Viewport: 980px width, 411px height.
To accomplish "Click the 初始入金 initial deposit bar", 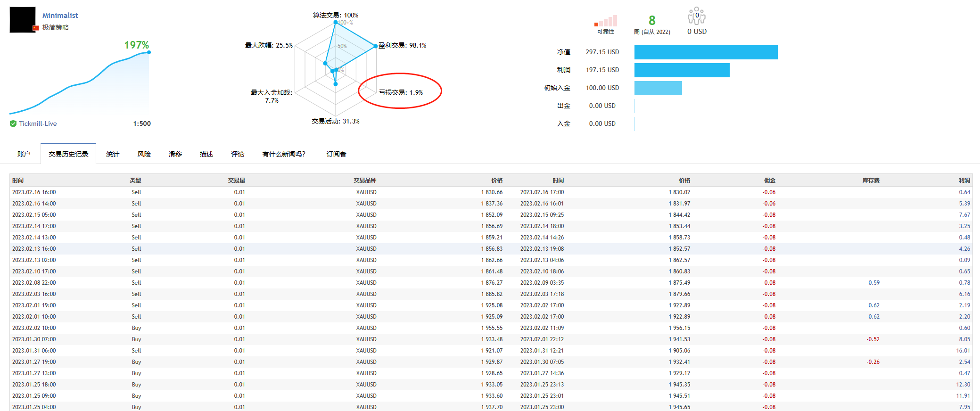I will (x=658, y=88).
